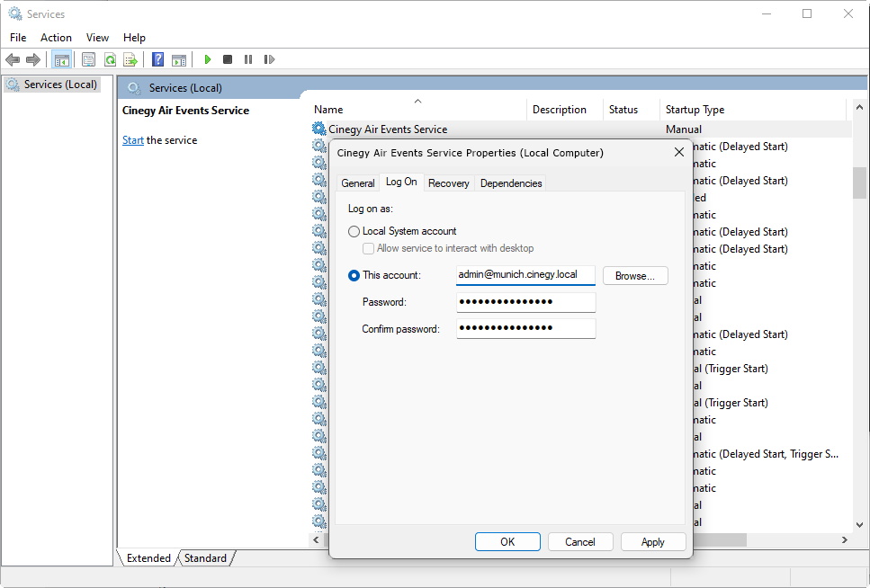Click the Confirm password input field
The image size is (870, 588).
pyautogui.click(x=525, y=328)
